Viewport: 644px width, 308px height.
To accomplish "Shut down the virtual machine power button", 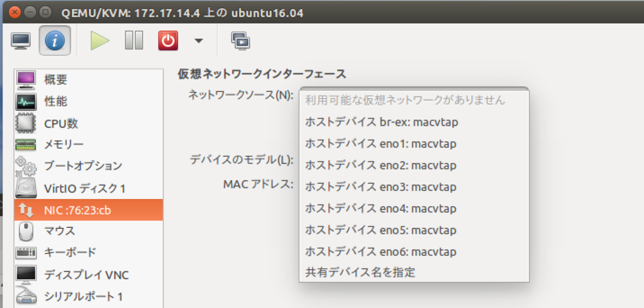I will point(168,41).
